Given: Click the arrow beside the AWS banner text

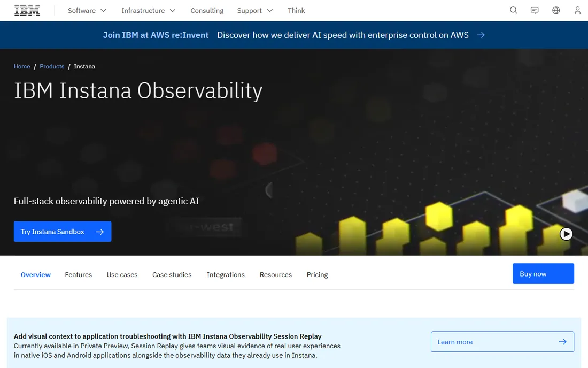Looking at the screenshot, I should click(481, 35).
